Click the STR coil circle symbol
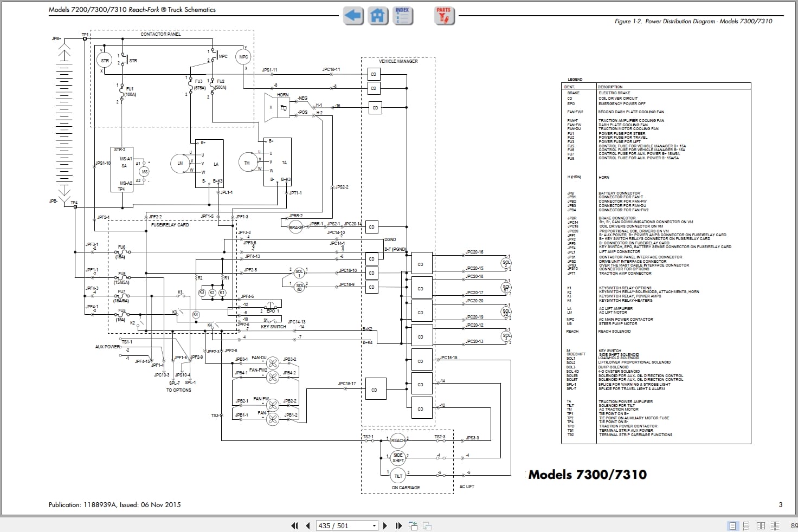 pyautogui.click(x=105, y=61)
